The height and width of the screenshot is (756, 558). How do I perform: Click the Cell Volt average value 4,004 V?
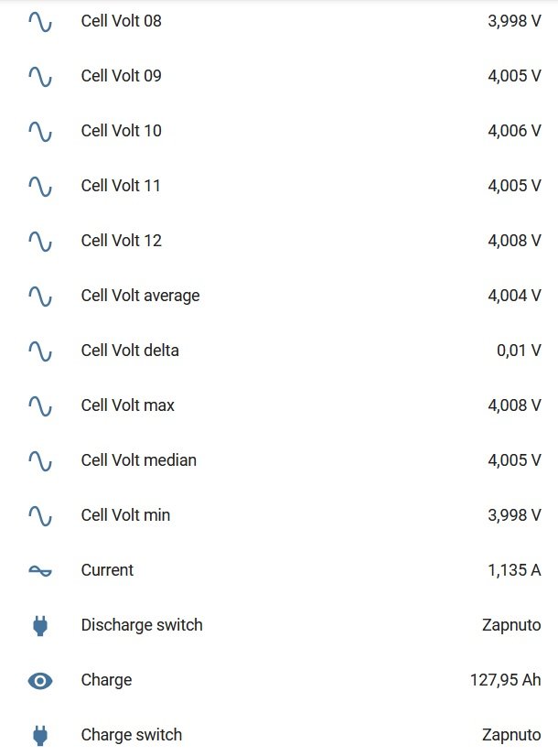tap(514, 296)
